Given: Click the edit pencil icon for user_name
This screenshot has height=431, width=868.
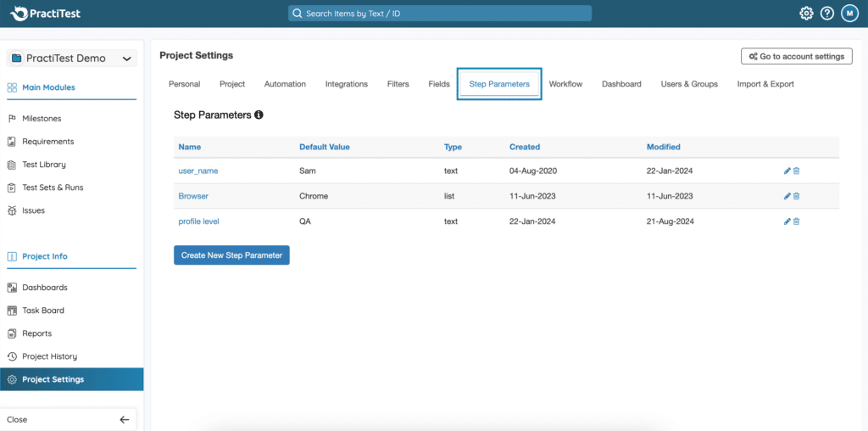Looking at the screenshot, I should (787, 171).
